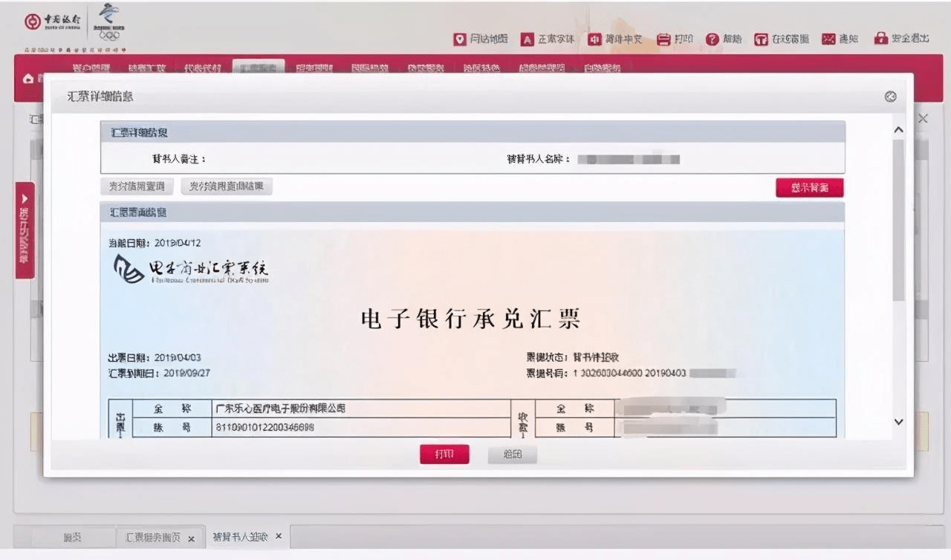Select the highlighted active tab in red navigation bar
This screenshot has width=951, height=560.
[x=259, y=68]
